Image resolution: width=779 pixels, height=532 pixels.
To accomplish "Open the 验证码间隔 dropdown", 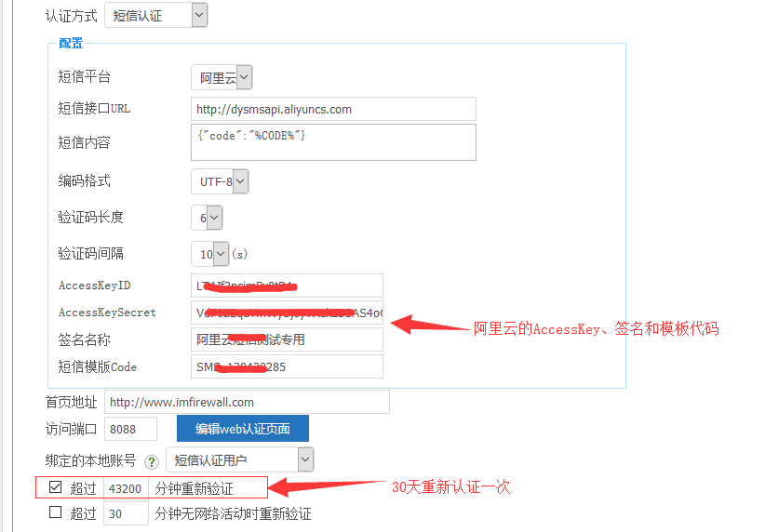I will click(209, 253).
